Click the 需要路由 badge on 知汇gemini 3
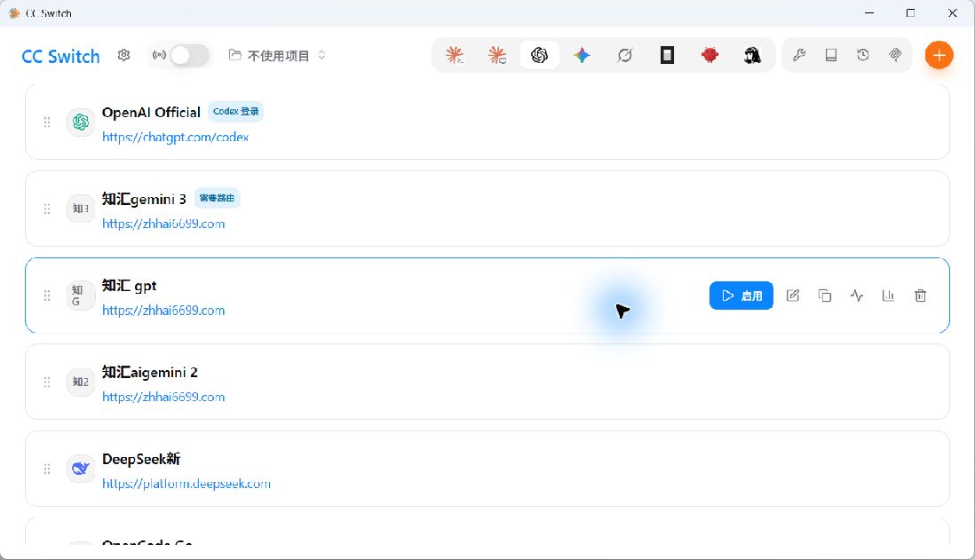Viewport: 975px width, 560px height. (x=217, y=198)
